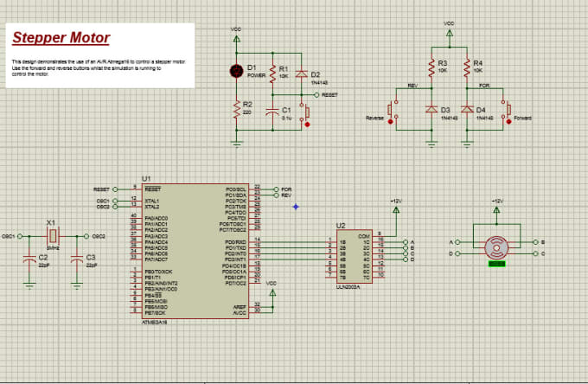Click the 'FOR' wire label near R4
The image size is (588, 384).
click(x=484, y=86)
